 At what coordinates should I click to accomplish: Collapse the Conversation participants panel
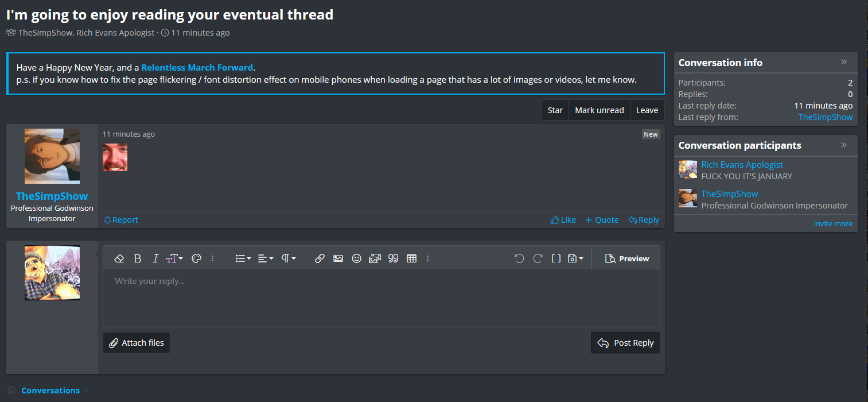(844, 145)
